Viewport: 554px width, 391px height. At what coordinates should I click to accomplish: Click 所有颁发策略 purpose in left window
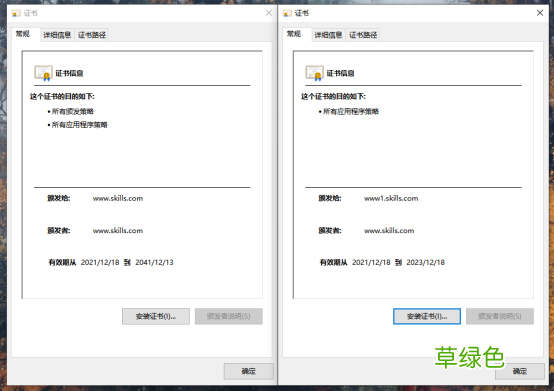pyautogui.click(x=72, y=112)
